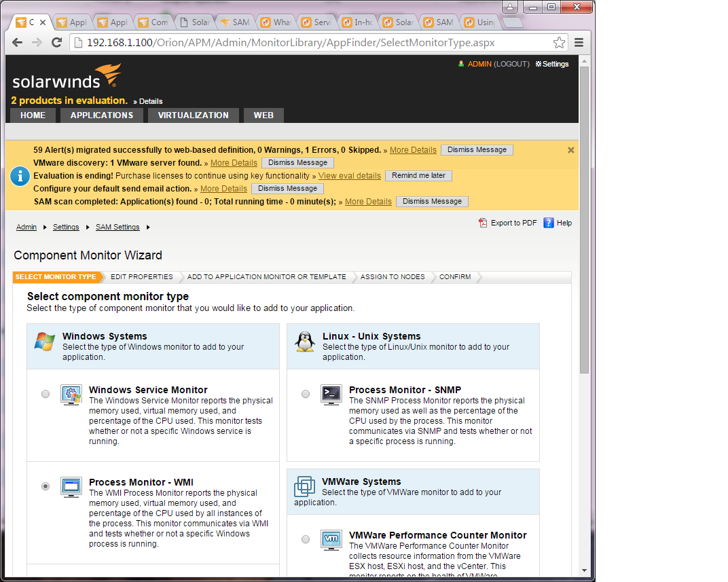The image size is (728, 582).
Task: Switch to the 'Usin' browser tab
Action: pyautogui.click(x=480, y=22)
